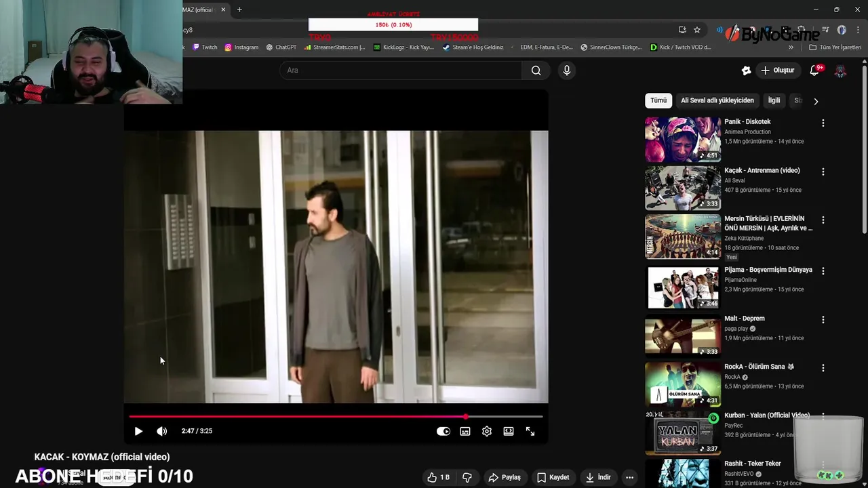Image resolution: width=868 pixels, height=488 pixels.
Task: Click the progress bar scrubber handle
Action: coord(465,416)
